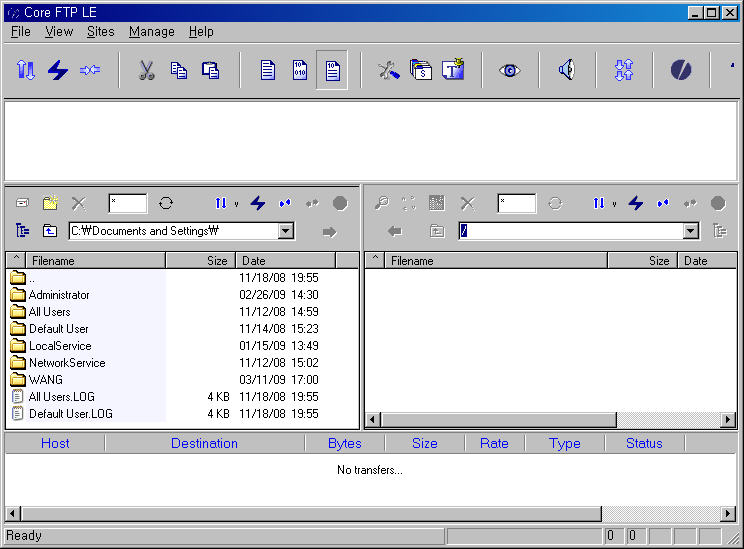Sort remote files by Date column
The image size is (744, 549).
click(x=707, y=261)
